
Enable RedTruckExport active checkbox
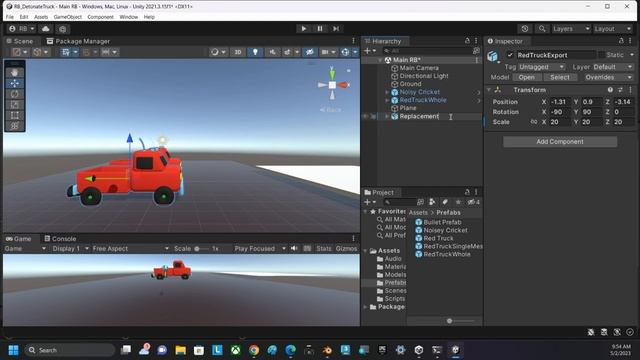pos(510,55)
